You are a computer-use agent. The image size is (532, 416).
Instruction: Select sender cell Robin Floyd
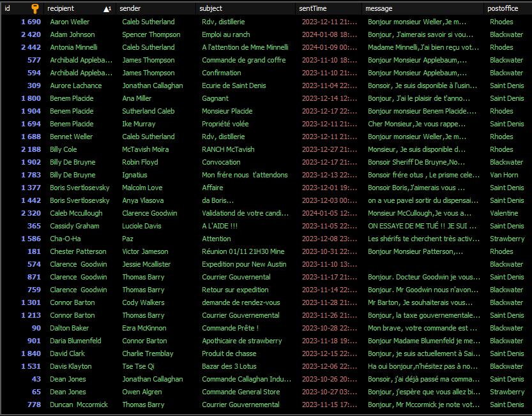coord(140,162)
